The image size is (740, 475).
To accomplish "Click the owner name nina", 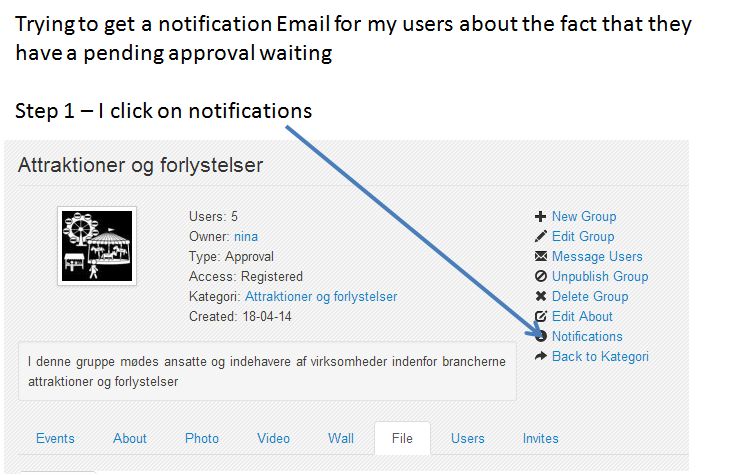I will (246, 237).
